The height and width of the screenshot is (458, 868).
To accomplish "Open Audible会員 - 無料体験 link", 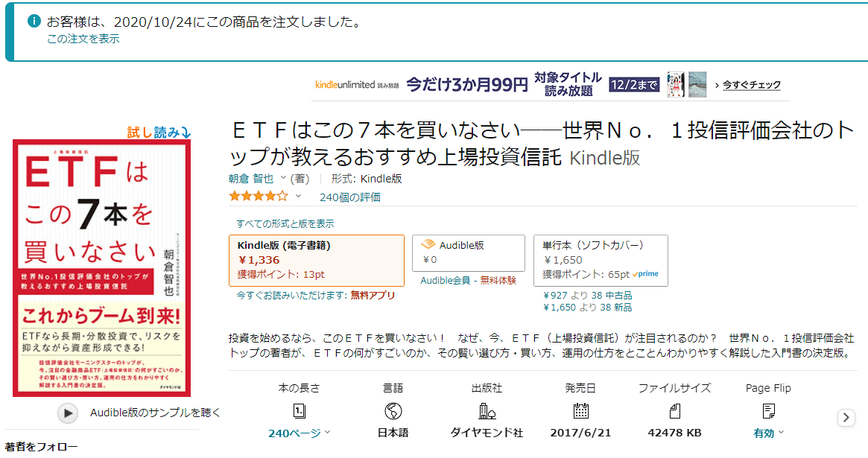I will pyautogui.click(x=469, y=281).
